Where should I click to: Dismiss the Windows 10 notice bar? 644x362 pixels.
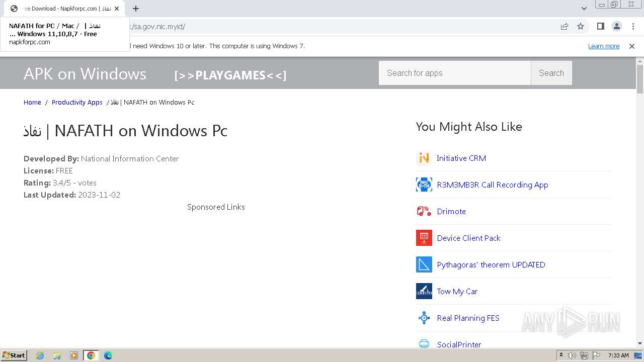pyautogui.click(x=632, y=46)
